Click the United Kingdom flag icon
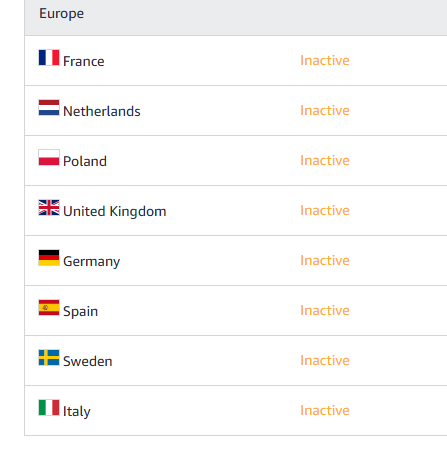This screenshot has width=447, height=461. (x=49, y=208)
